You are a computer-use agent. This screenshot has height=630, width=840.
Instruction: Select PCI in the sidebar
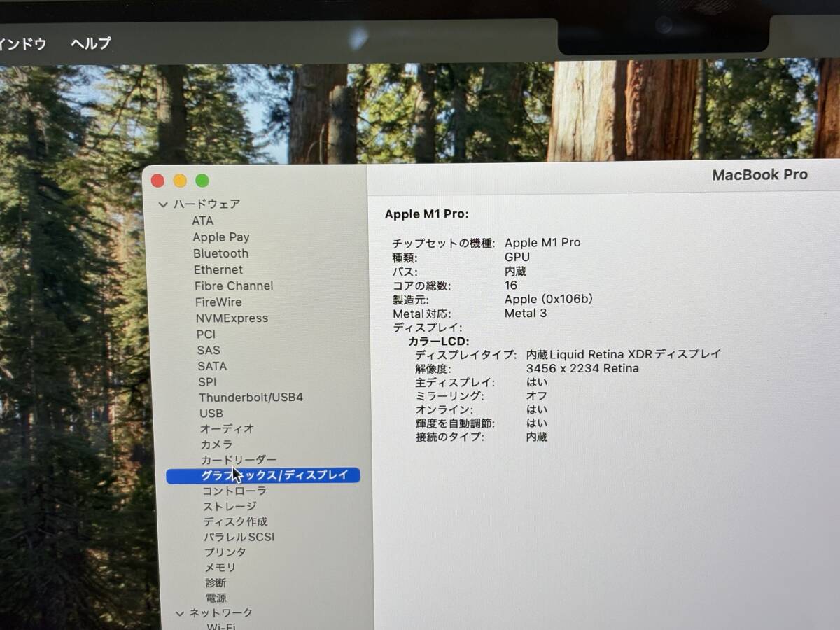pos(206,334)
